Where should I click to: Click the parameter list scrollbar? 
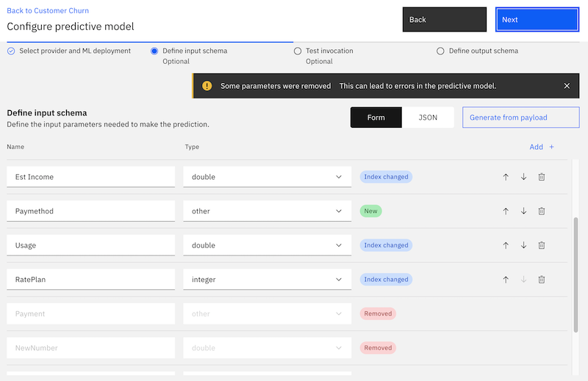[x=576, y=275]
